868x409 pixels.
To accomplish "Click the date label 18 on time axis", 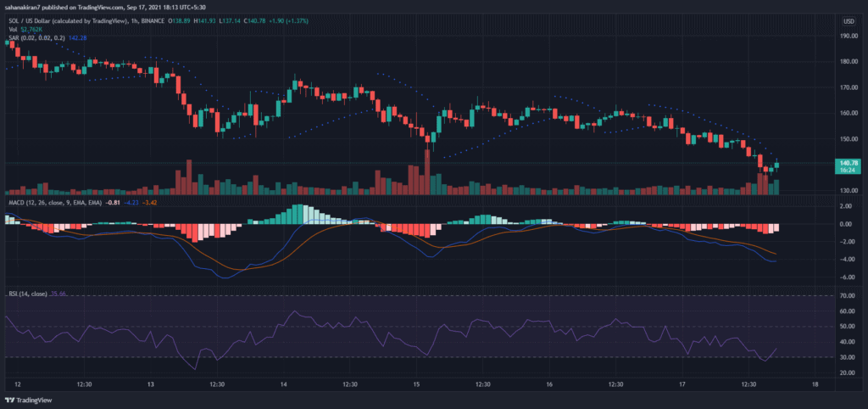I will click(x=815, y=384).
